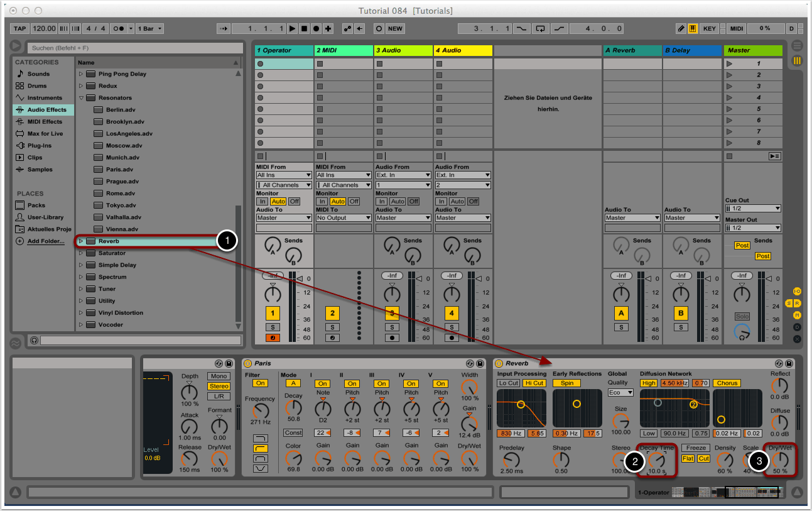Click the transport Stop button
This screenshot has height=511, width=812.
[x=304, y=28]
